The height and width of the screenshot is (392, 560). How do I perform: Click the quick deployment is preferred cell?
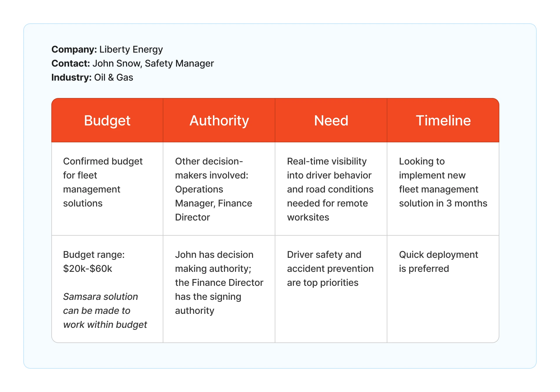pyautogui.click(x=438, y=262)
